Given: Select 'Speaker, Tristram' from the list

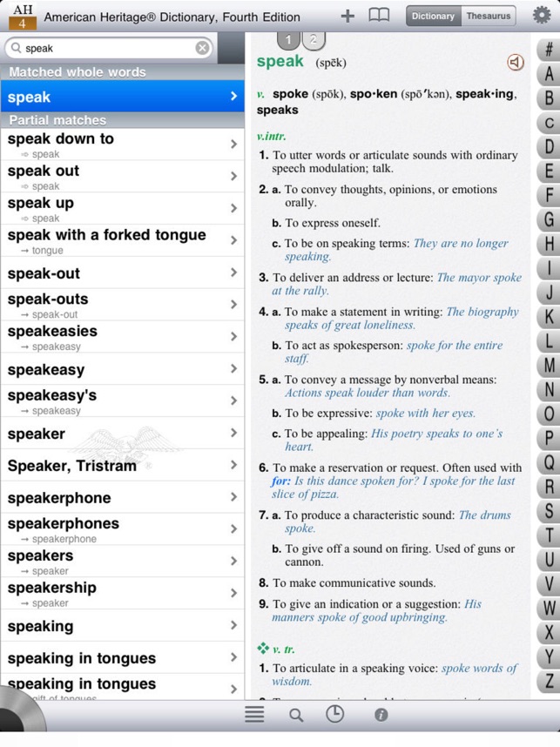Looking at the screenshot, I should (120, 466).
